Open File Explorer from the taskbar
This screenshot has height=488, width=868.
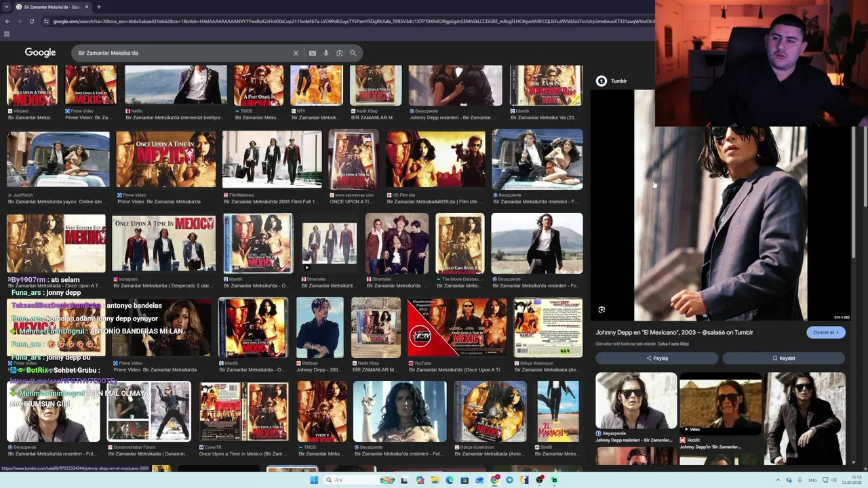[x=435, y=480]
